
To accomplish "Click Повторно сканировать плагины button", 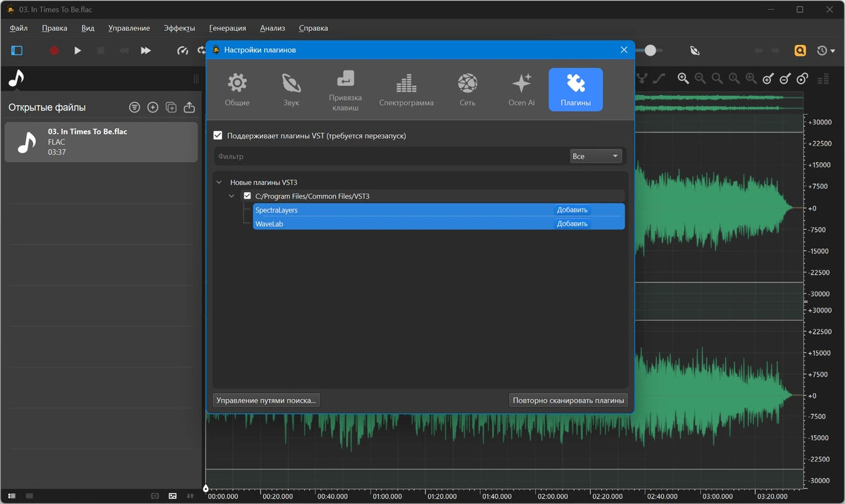I will coord(568,400).
